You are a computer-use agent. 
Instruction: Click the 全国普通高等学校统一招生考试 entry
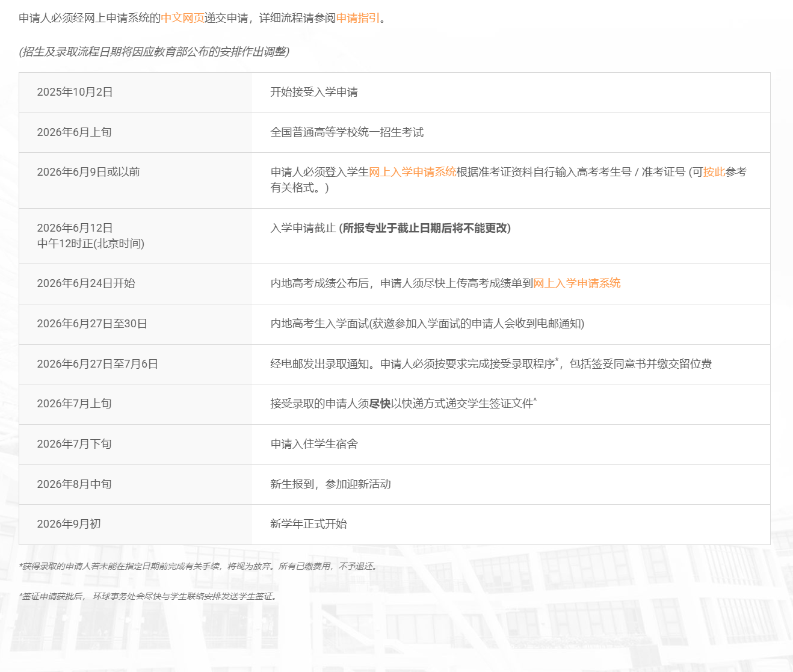347,132
